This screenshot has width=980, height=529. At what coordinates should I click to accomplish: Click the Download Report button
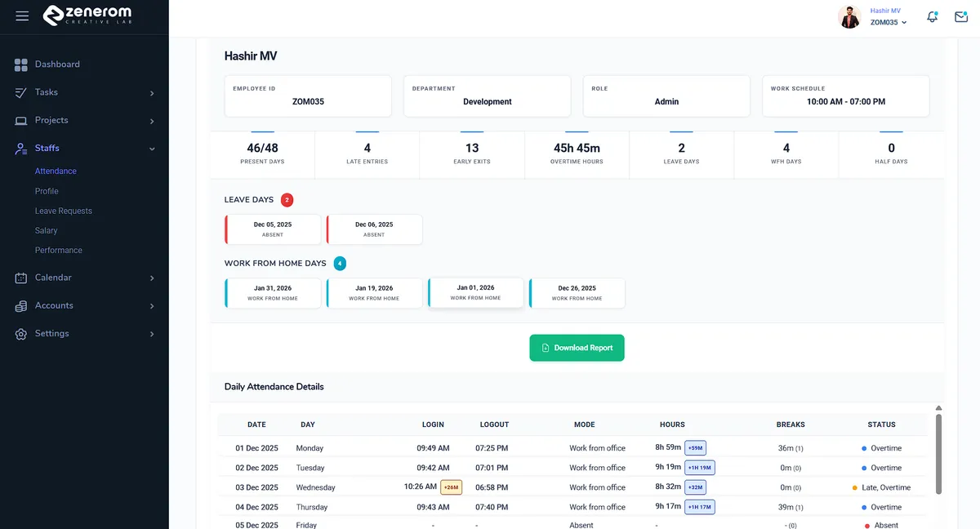point(577,348)
